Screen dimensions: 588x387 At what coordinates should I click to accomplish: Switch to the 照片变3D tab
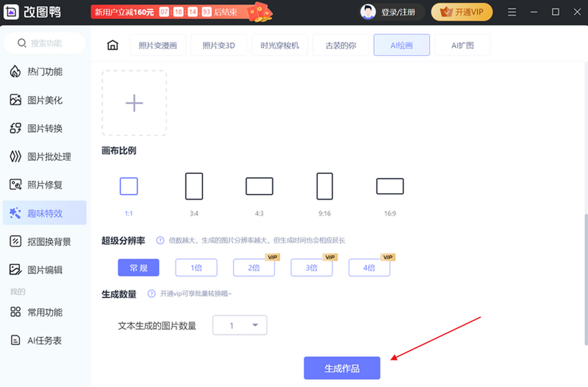pos(219,45)
